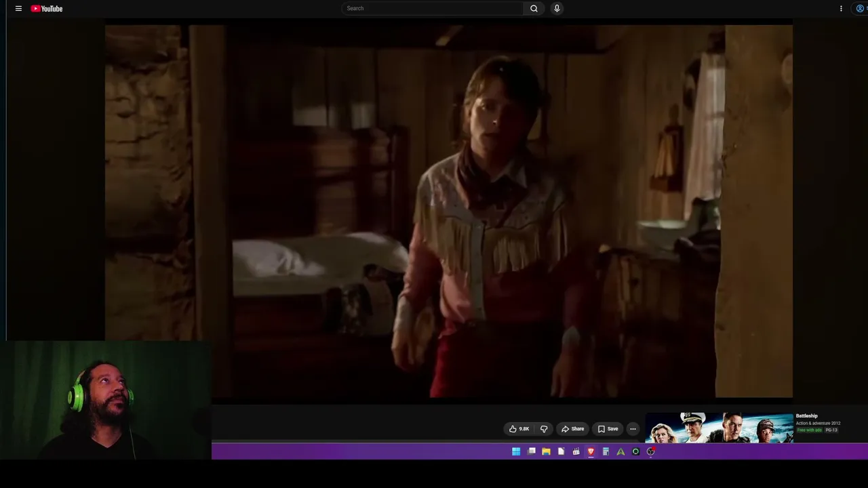Share this video

click(572, 429)
